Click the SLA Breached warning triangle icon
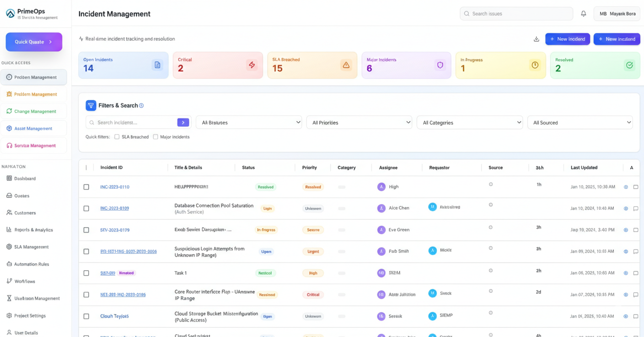The image size is (644, 337). pyautogui.click(x=346, y=65)
